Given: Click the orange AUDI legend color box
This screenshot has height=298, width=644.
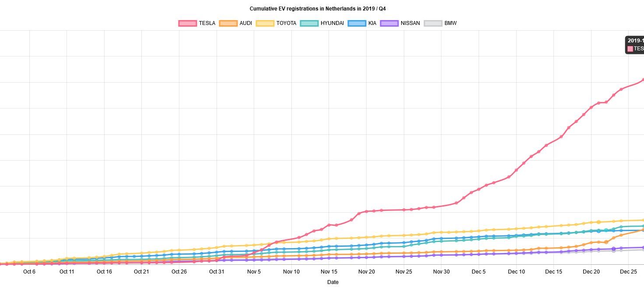Looking at the screenshot, I should pos(228,23).
